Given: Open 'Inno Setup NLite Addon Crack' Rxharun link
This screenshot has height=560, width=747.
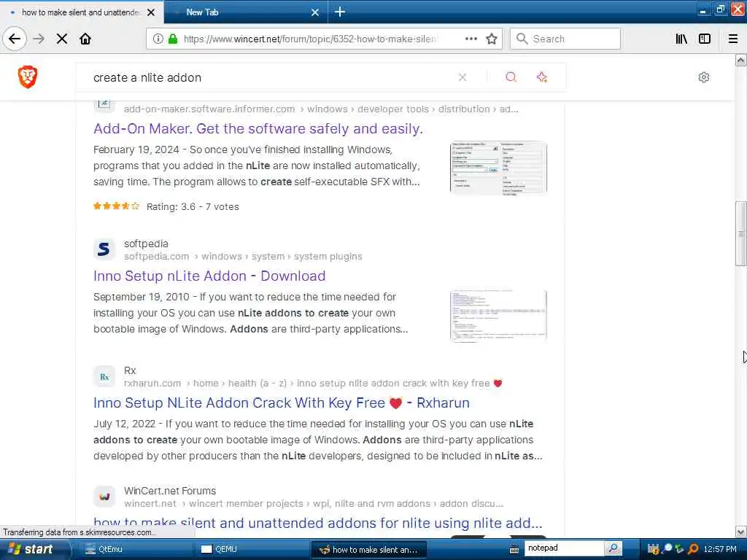Looking at the screenshot, I should click(x=282, y=402).
